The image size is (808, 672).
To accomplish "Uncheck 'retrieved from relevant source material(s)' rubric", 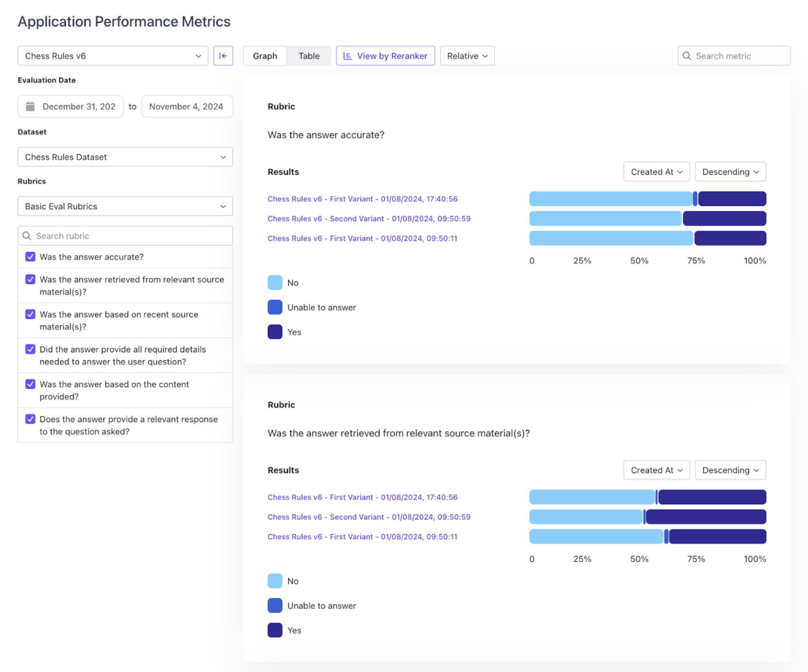I will pos(30,279).
